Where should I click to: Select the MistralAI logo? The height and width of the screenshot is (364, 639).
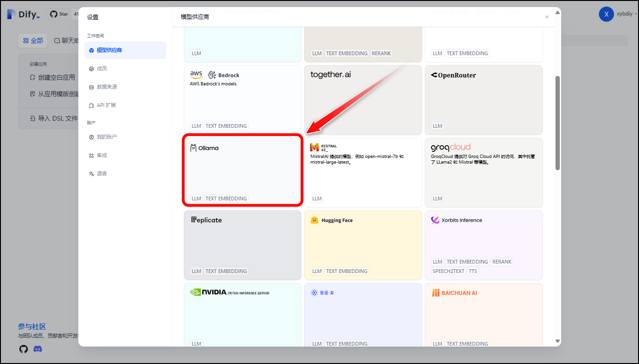tap(324, 148)
